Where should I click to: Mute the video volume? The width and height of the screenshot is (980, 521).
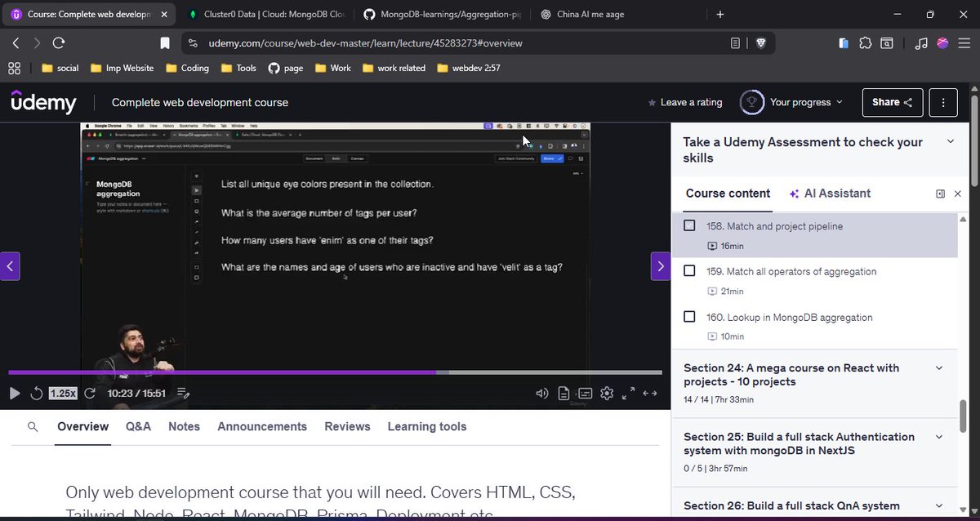[x=541, y=394]
